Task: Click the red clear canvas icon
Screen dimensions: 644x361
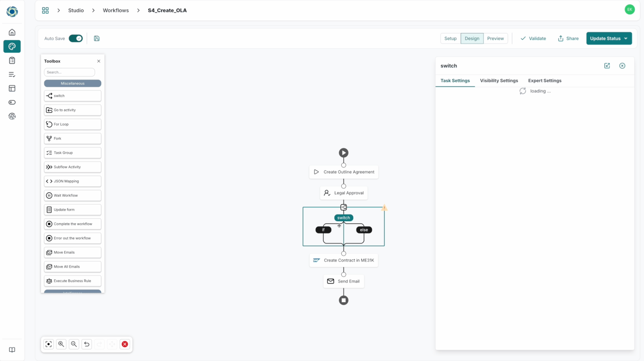Action: 125,344
